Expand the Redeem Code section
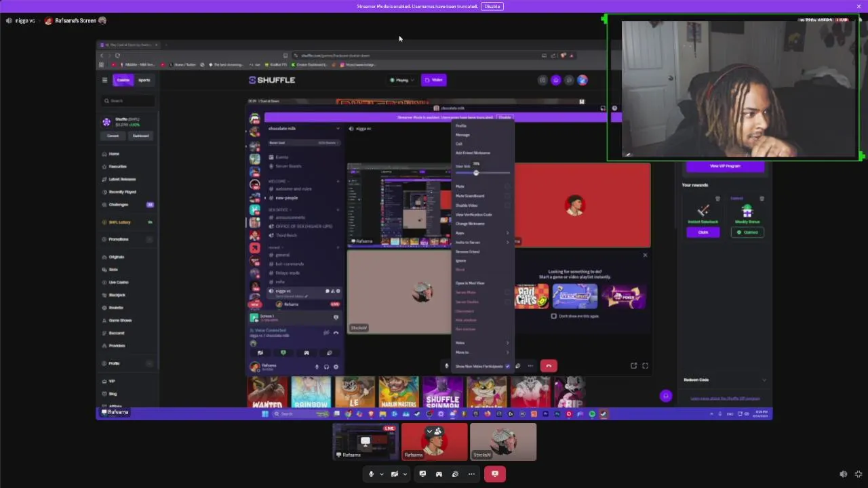868x488 pixels. [725, 380]
